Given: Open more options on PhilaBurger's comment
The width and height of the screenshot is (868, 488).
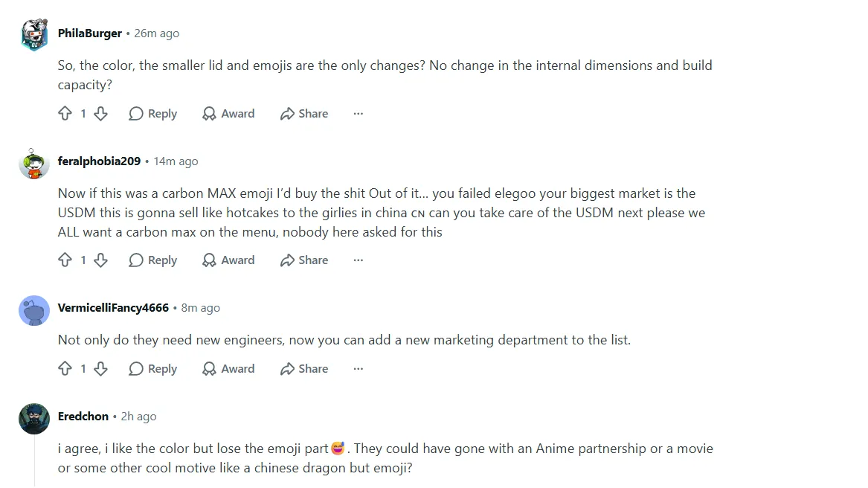Looking at the screenshot, I should coord(359,114).
